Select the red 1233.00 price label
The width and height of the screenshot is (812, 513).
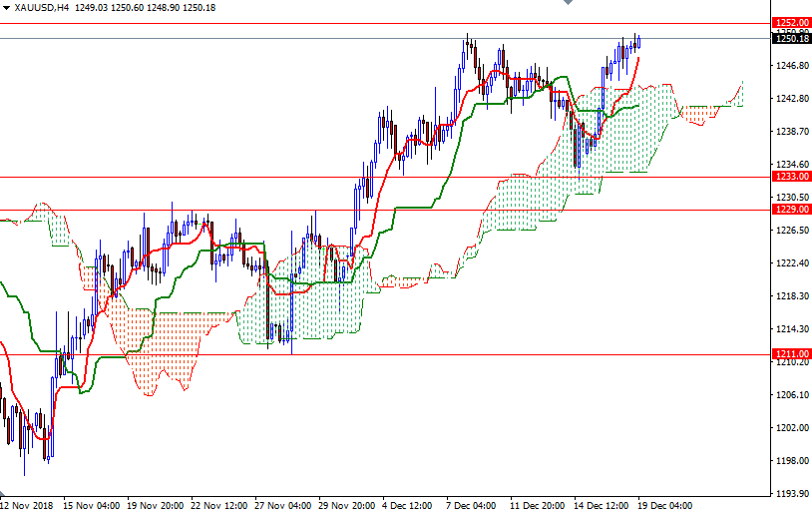(791, 177)
